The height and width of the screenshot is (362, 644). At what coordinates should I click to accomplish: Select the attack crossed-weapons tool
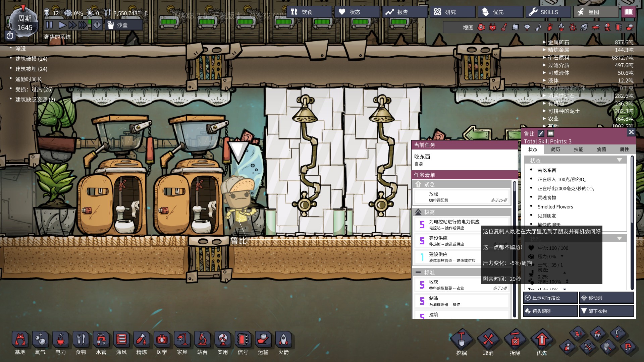(588, 347)
